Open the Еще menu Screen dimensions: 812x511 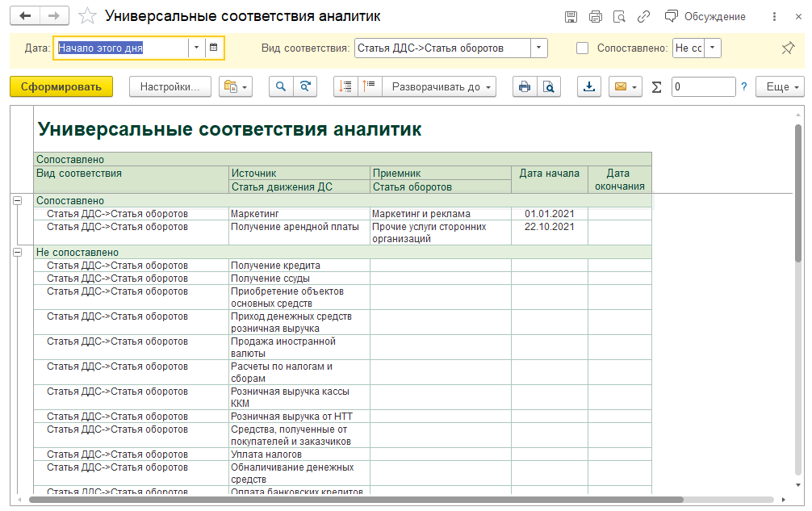point(781,87)
